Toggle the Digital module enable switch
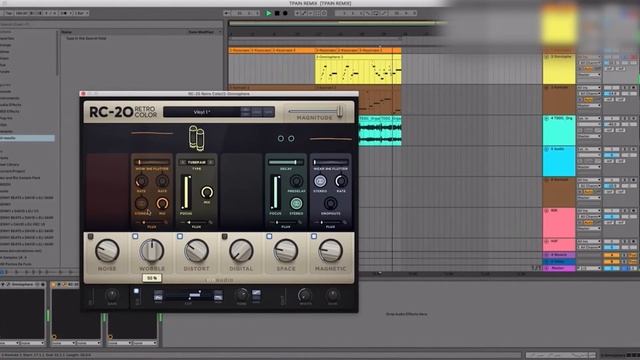 (224, 236)
